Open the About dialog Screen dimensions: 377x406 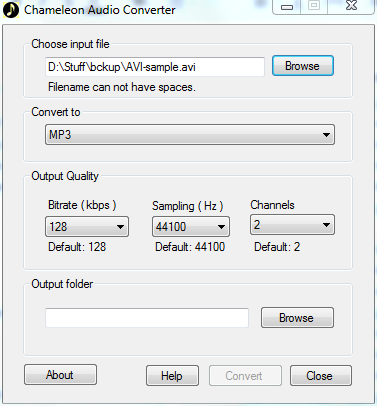click(x=60, y=375)
